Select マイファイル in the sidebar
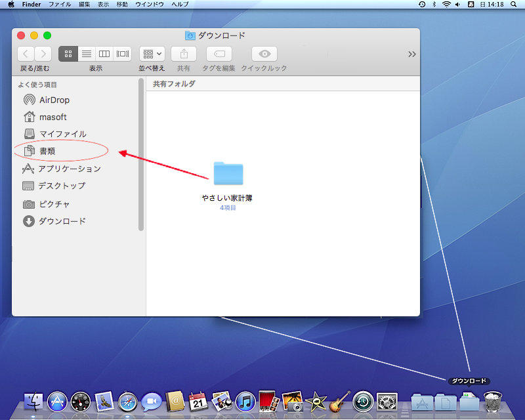Image resolution: width=525 pixels, height=420 pixels. click(x=55, y=134)
